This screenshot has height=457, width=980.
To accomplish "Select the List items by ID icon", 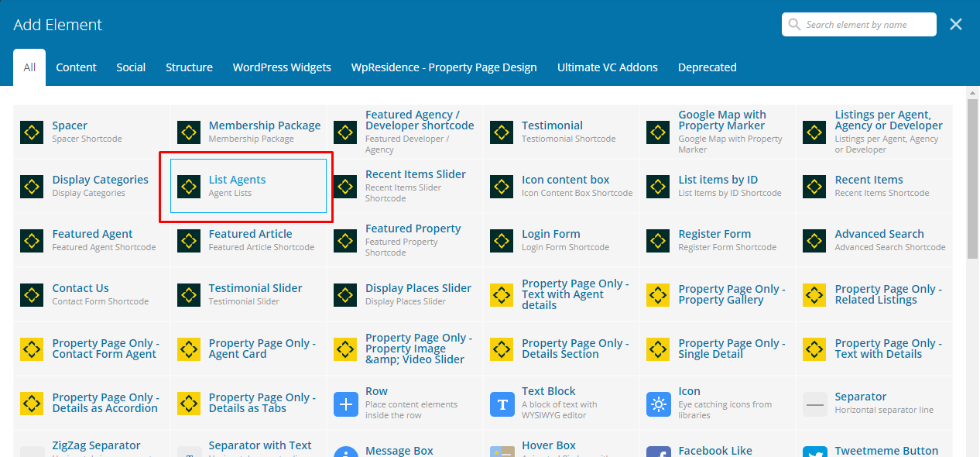I will point(658,187).
